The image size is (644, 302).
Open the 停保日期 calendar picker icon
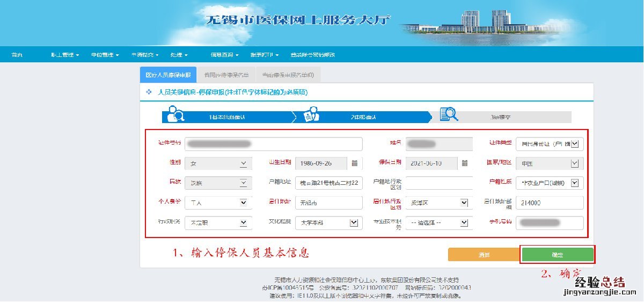click(x=465, y=163)
